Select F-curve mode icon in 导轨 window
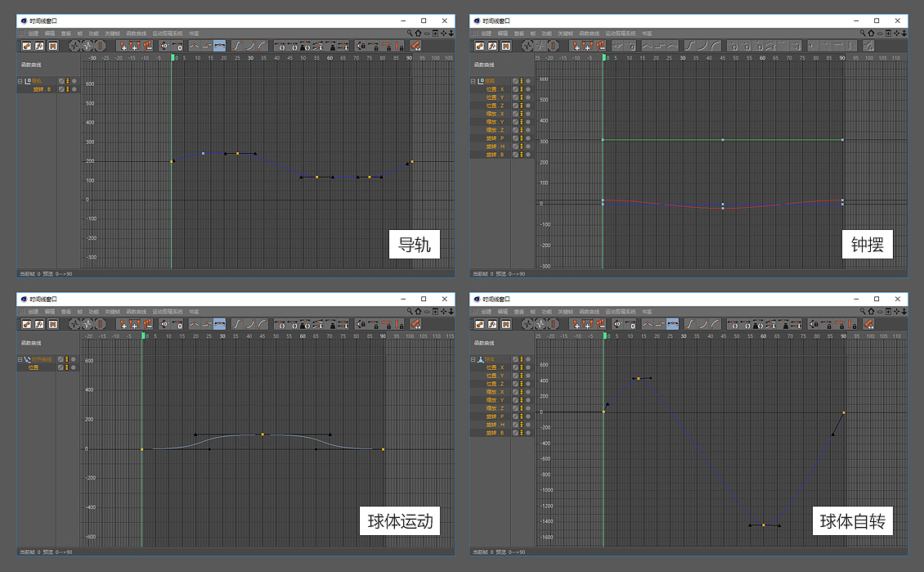 [x=39, y=45]
